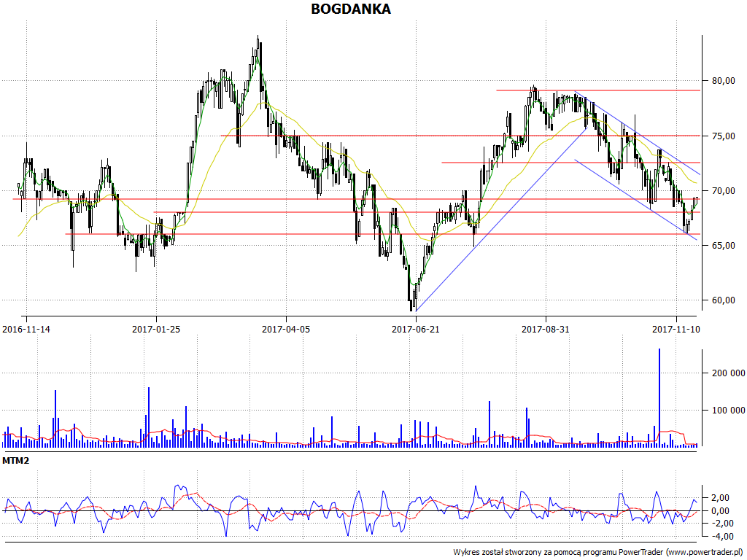Click the 70,00 price axis label

click(723, 191)
